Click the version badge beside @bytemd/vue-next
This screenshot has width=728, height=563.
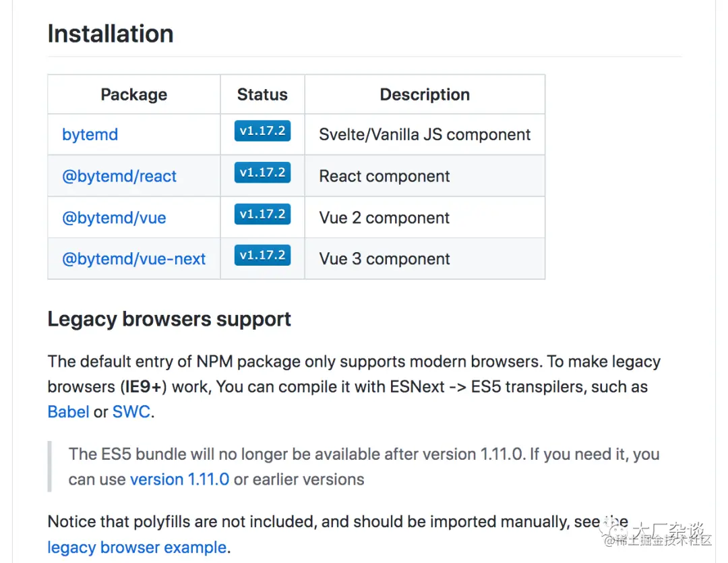(x=262, y=256)
